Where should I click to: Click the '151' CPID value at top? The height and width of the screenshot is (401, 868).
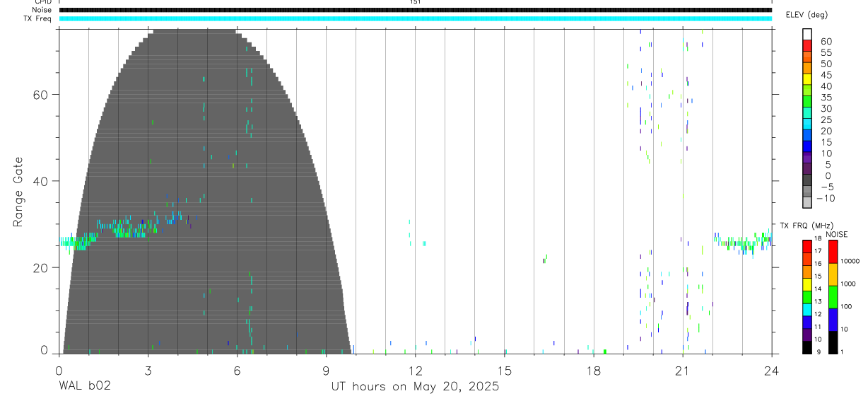[x=415, y=2]
